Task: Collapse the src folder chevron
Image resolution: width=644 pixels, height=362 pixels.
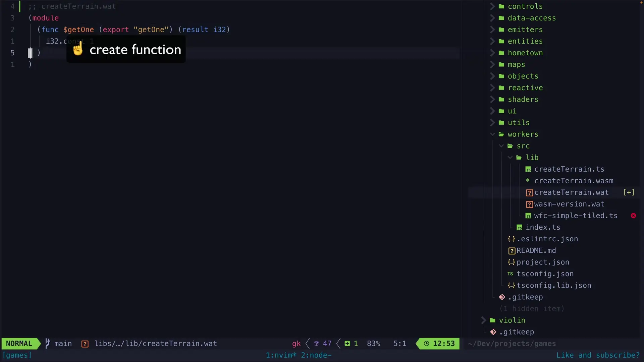Action: point(501,146)
